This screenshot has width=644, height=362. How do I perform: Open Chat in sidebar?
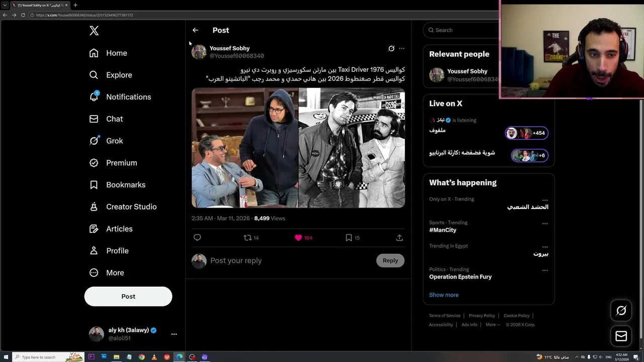pos(106,119)
